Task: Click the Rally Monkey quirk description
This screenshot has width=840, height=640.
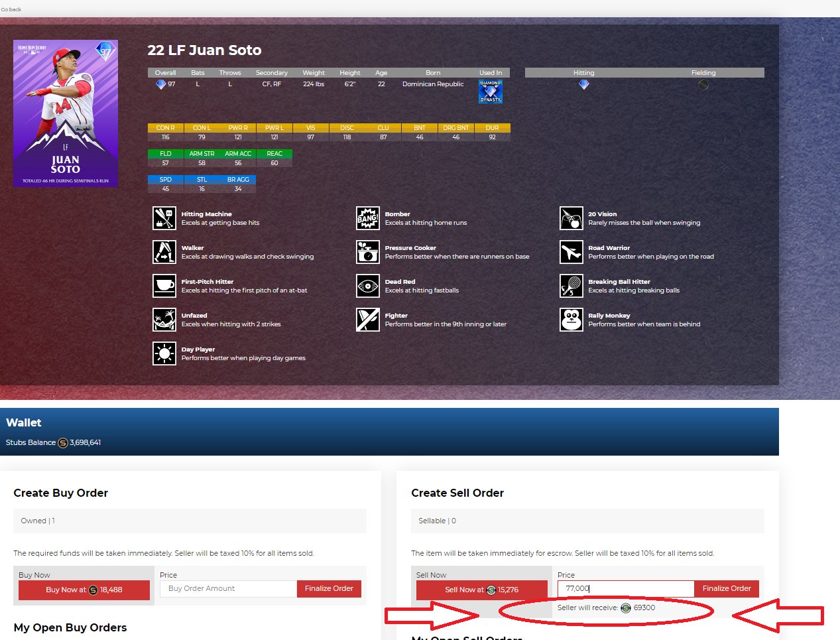Action: [x=644, y=324]
